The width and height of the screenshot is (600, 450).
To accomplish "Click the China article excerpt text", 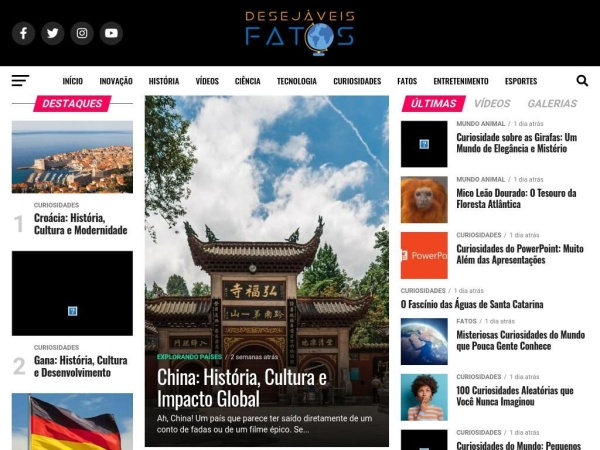I will 264,424.
